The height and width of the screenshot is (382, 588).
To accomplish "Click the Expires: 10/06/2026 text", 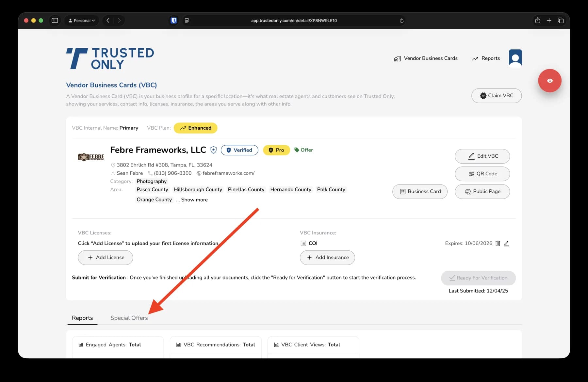I will coord(468,244).
